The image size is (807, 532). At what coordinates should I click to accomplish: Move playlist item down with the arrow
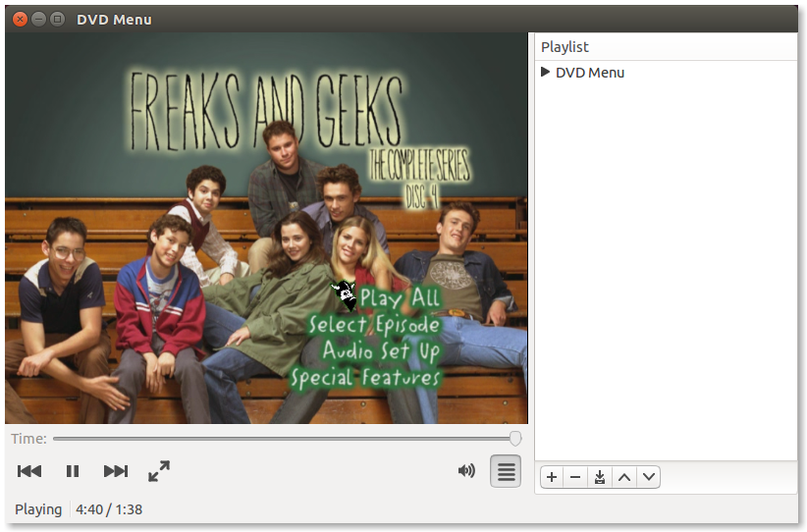pos(649,477)
